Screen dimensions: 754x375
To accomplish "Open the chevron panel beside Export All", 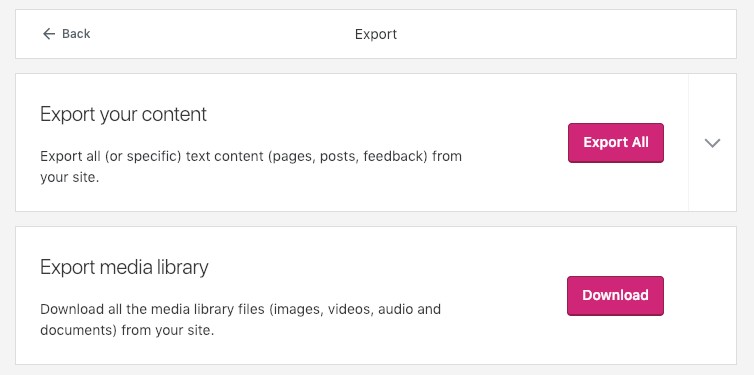I will click(x=712, y=143).
